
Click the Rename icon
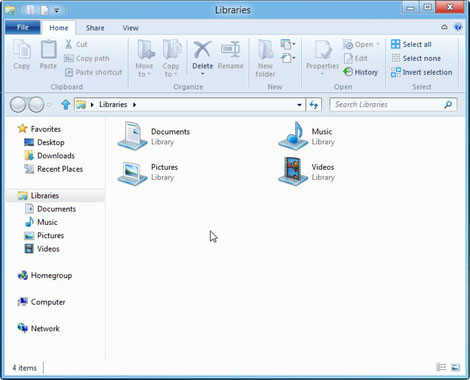click(x=230, y=50)
